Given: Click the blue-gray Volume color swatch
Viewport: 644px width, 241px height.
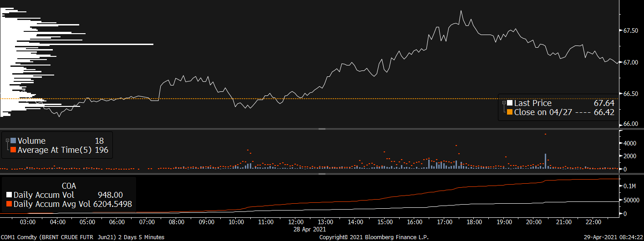Looking at the screenshot, I should tap(13, 141).
